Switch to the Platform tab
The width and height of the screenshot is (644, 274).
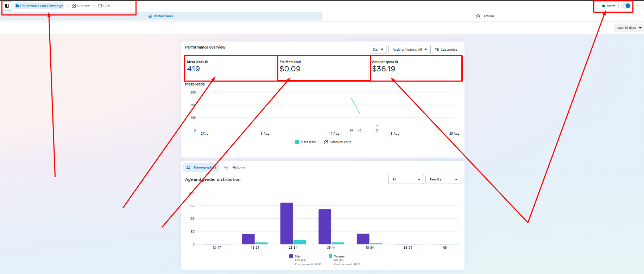tap(235, 167)
